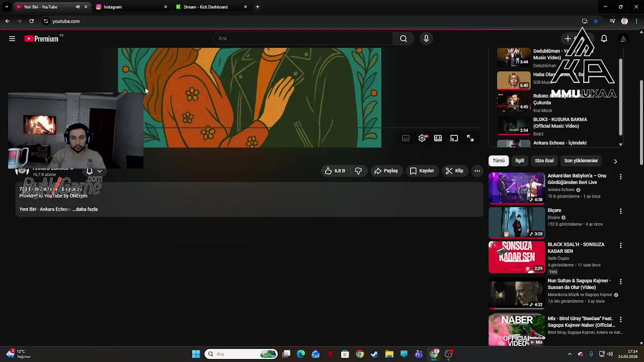Open File Explorer from the taskbar
644x362 pixels.
[x=389, y=354]
